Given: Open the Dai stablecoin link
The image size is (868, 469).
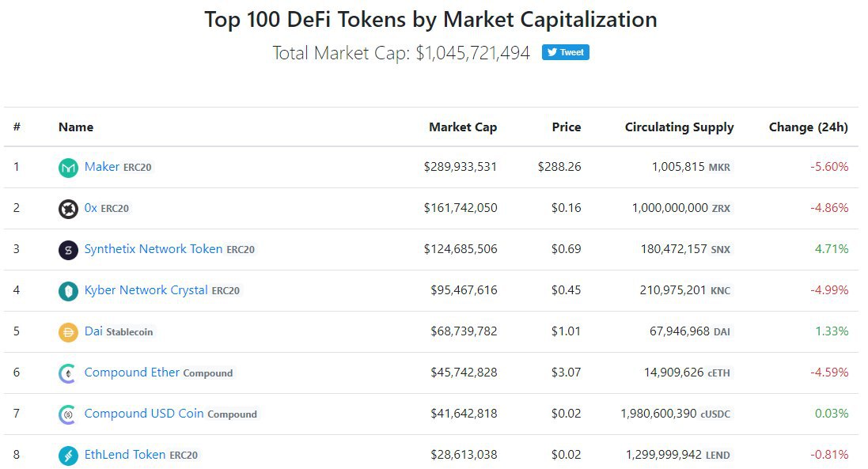Looking at the screenshot, I should click(93, 331).
